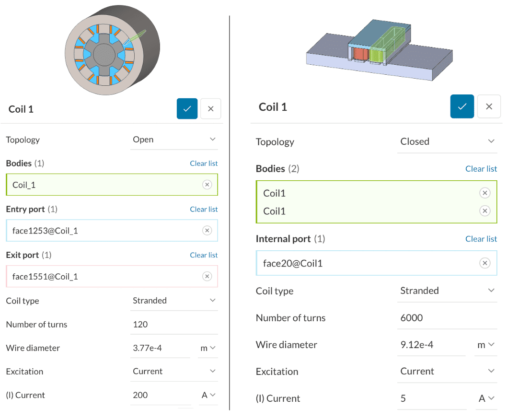Screen dimensions: 507x420
Task: Confirm right Coil 1 settings with checkmark
Action: click(462, 106)
